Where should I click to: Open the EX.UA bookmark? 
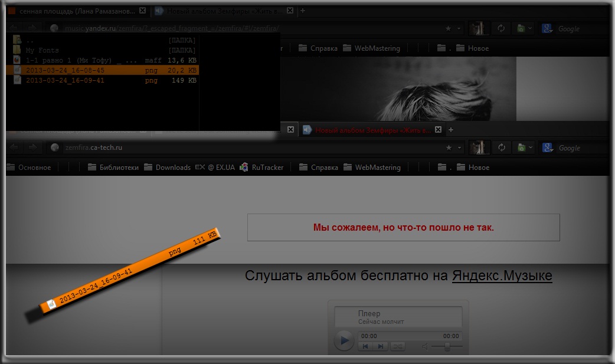[x=215, y=168]
